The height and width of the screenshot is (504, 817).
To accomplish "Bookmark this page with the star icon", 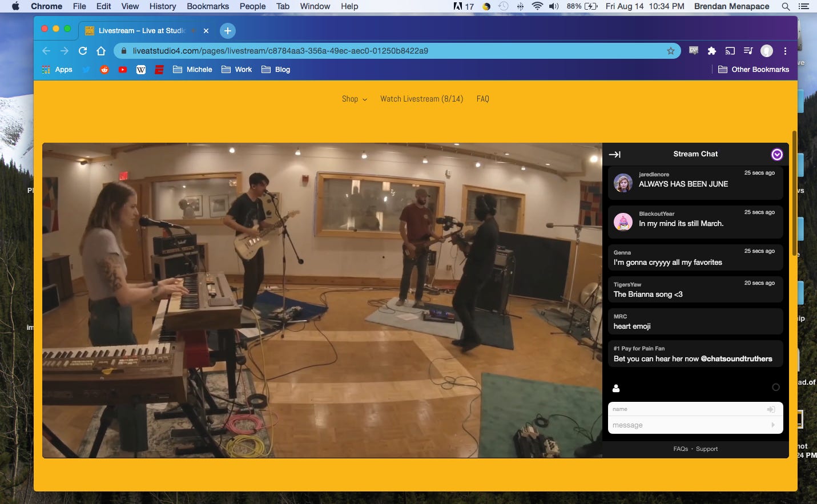I will click(x=671, y=51).
